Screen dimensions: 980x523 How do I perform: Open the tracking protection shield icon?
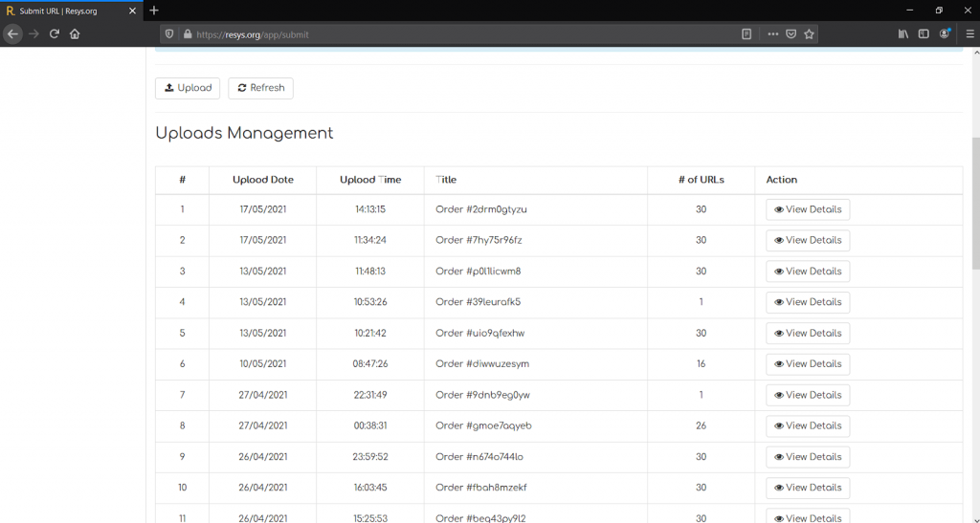[169, 34]
